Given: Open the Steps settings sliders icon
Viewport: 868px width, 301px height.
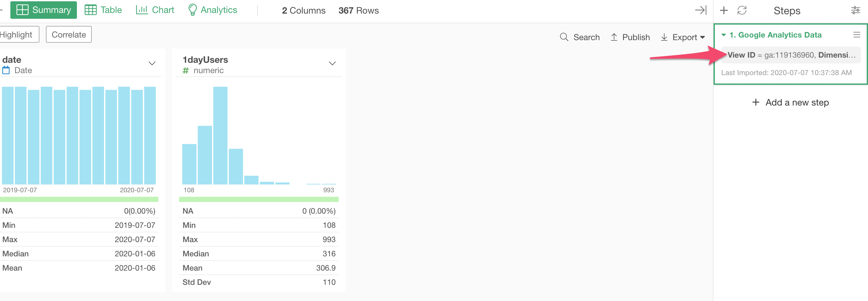Looking at the screenshot, I should [855, 10].
